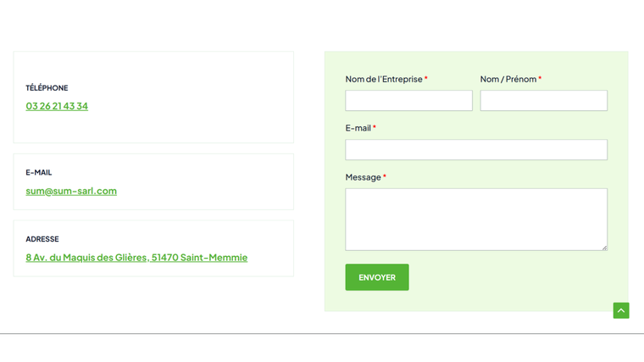Viewport: 644px width, 362px height.
Task: Click the E-MAIL heading in contact card
Action: point(39,172)
